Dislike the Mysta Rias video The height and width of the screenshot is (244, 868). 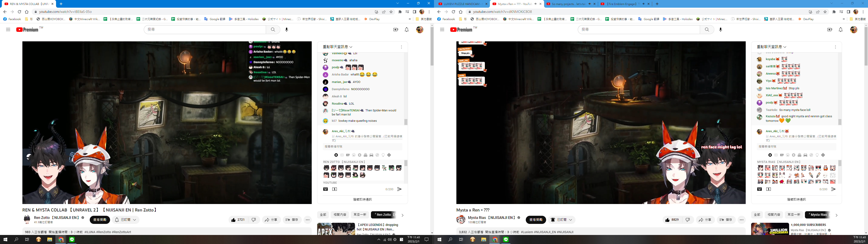click(688, 220)
